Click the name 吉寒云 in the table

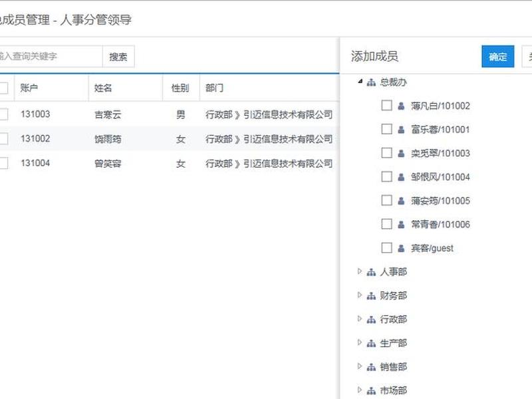point(108,114)
